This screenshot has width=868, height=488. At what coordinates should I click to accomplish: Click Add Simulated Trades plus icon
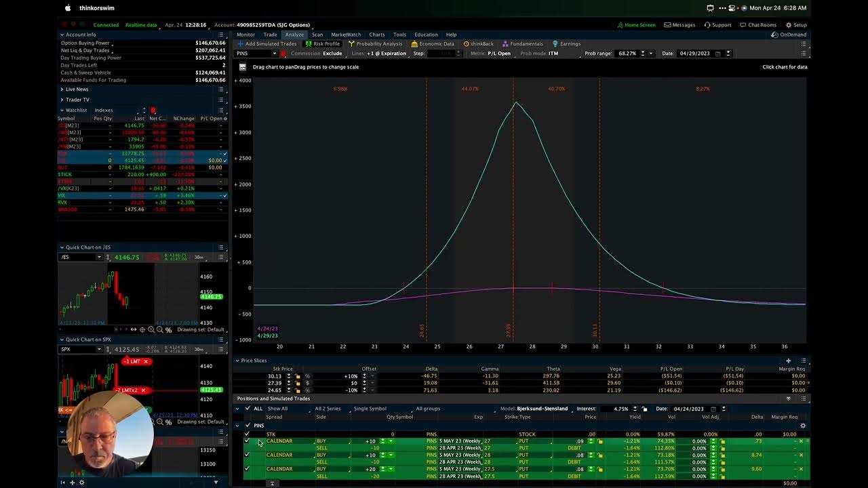(240, 44)
